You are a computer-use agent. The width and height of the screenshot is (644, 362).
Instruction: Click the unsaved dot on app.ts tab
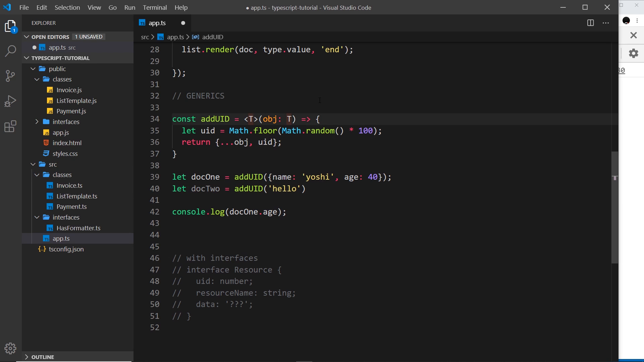coord(183,23)
